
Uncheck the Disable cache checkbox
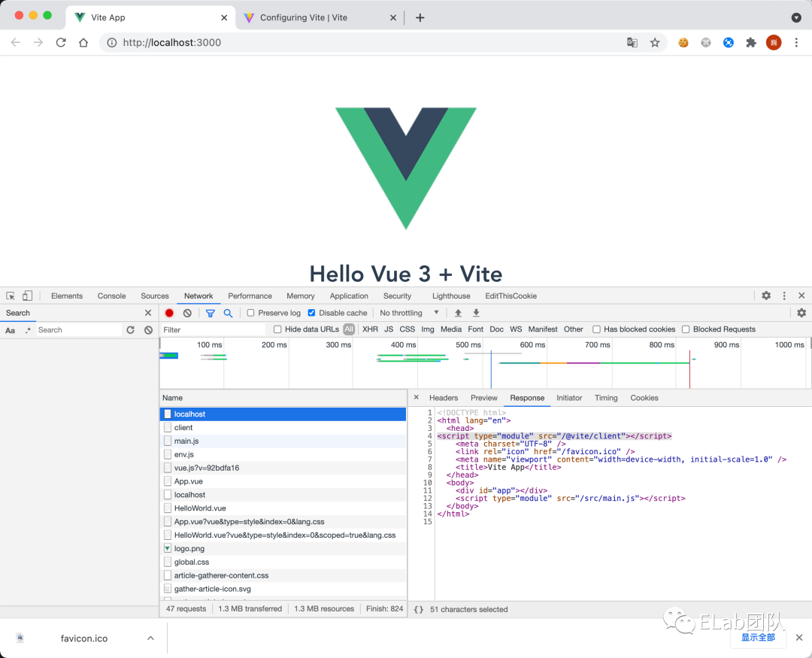[311, 313]
